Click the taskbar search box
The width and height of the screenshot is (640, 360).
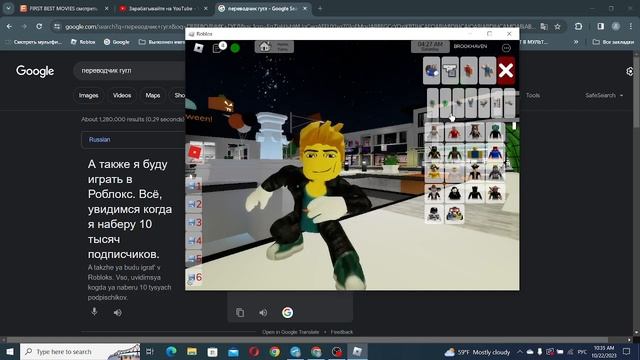(80, 351)
